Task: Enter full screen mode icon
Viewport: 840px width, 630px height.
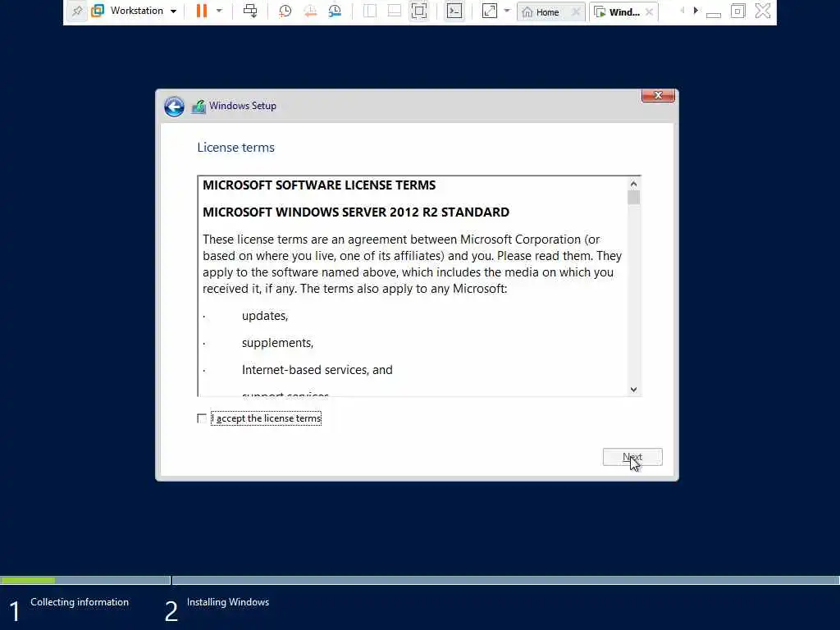Action: pos(419,11)
